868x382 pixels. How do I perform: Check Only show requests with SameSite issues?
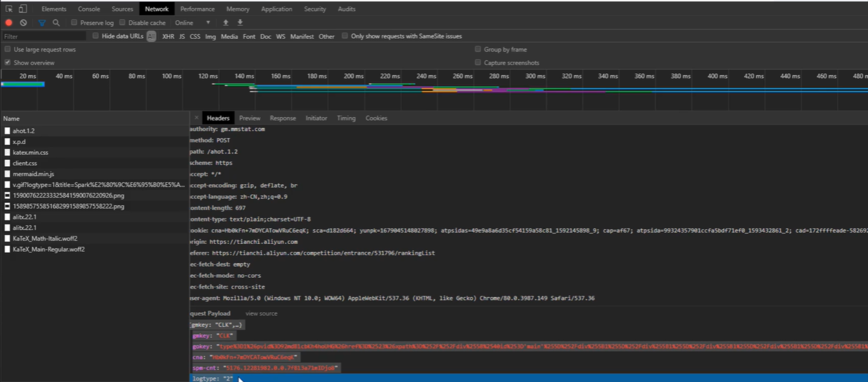tap(344, 36)
